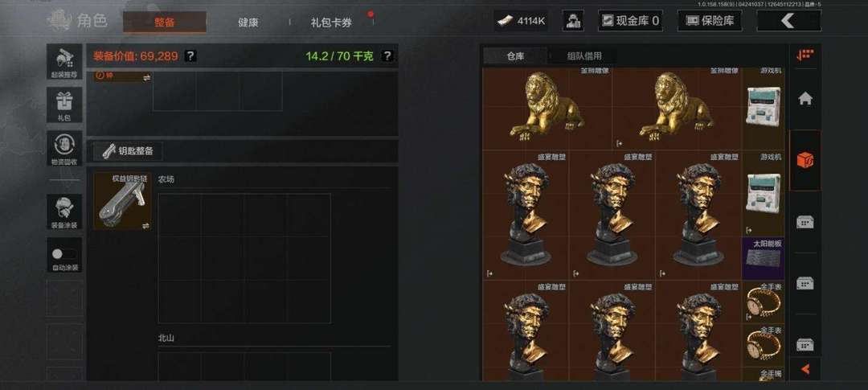Toggle the 自动涂装 auto-skin switch
This screenshot has width=868, height=390.
point(65,255)
